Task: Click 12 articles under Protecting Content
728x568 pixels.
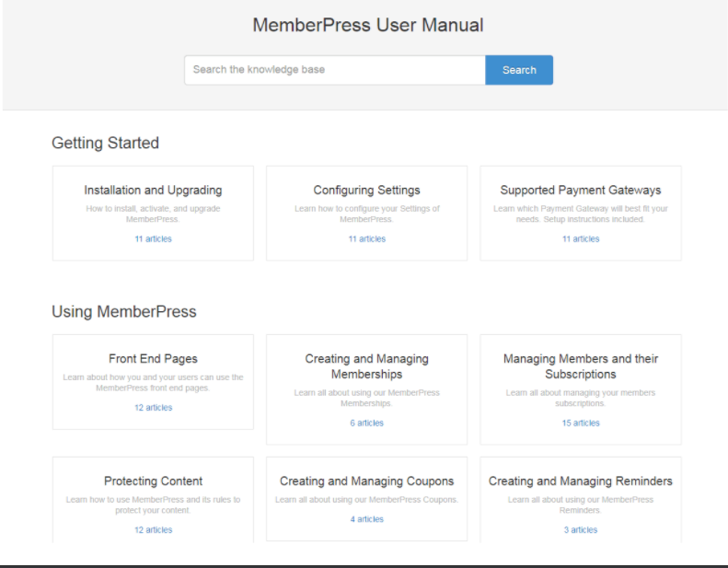Action: tap(153, 529)
